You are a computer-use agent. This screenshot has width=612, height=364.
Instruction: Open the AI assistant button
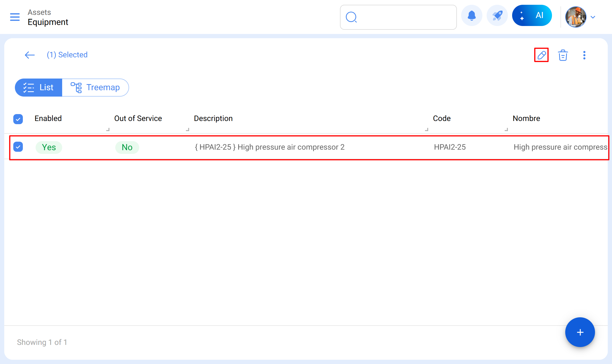[x=532, y=16]
